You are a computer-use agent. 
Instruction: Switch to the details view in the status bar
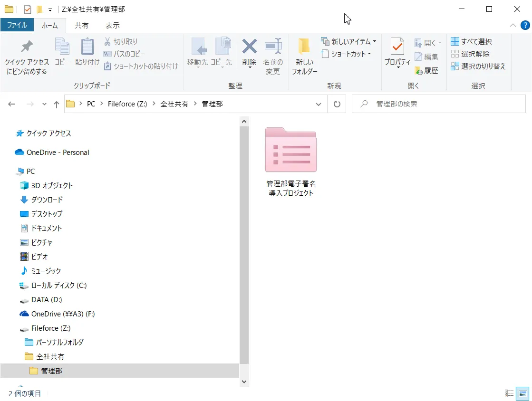point(509,393)
